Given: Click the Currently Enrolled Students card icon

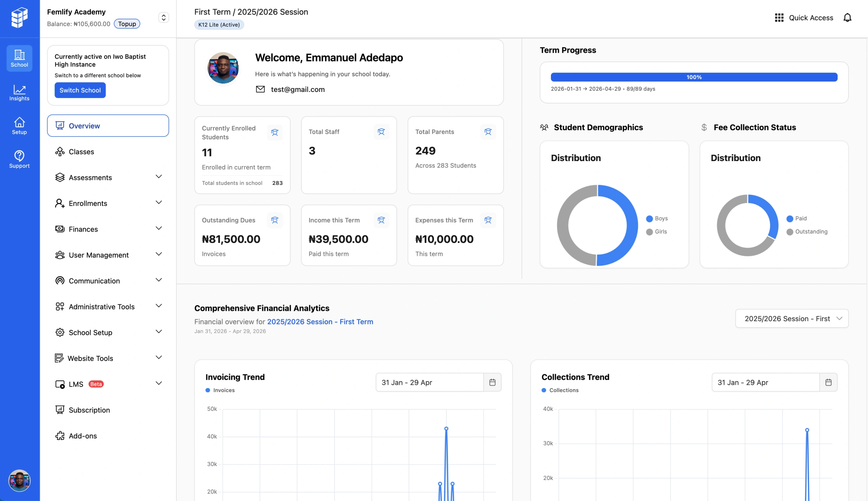Looking at the screenshot, I should (x=275, y=132).
